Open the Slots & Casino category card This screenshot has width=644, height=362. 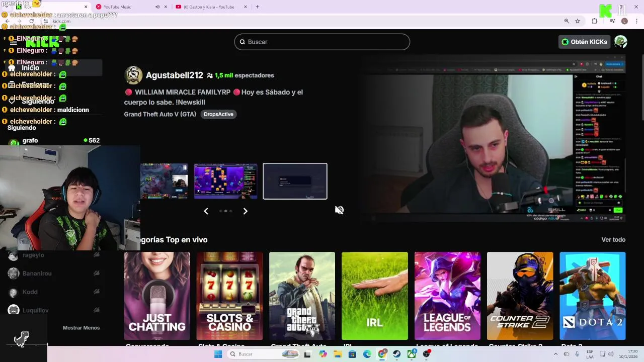tap(229, 296)
